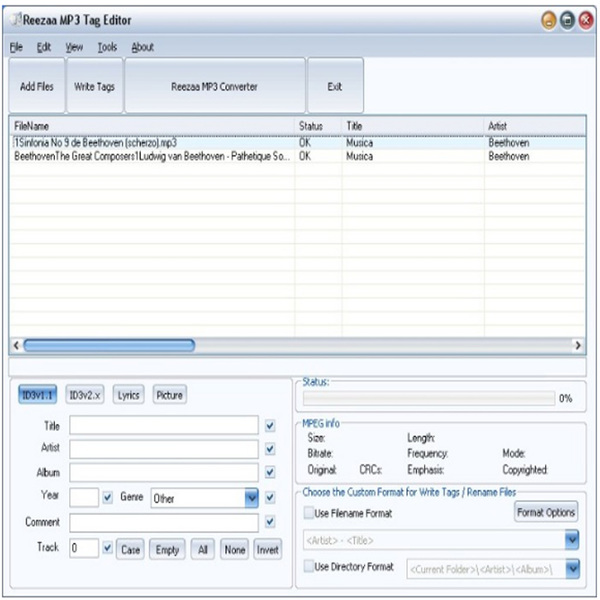Click the Artist input field
The image size is (600, 600).
(164, 449)
